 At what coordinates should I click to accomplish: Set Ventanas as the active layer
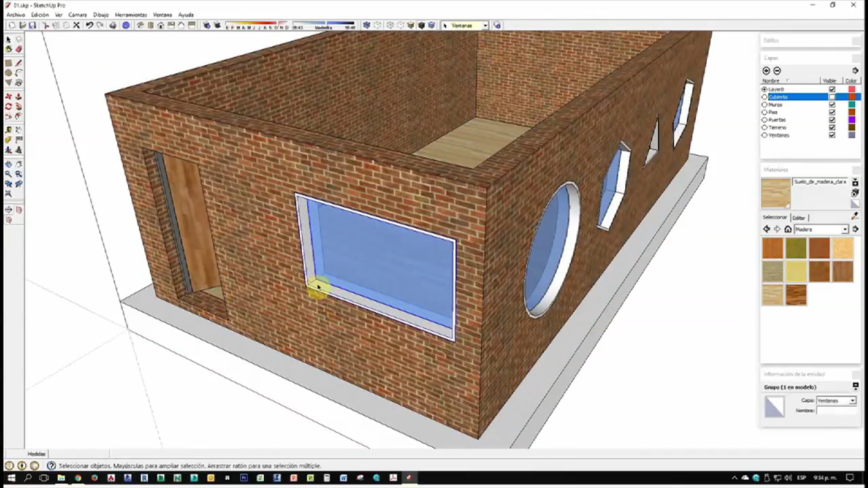tap(764, 135)
